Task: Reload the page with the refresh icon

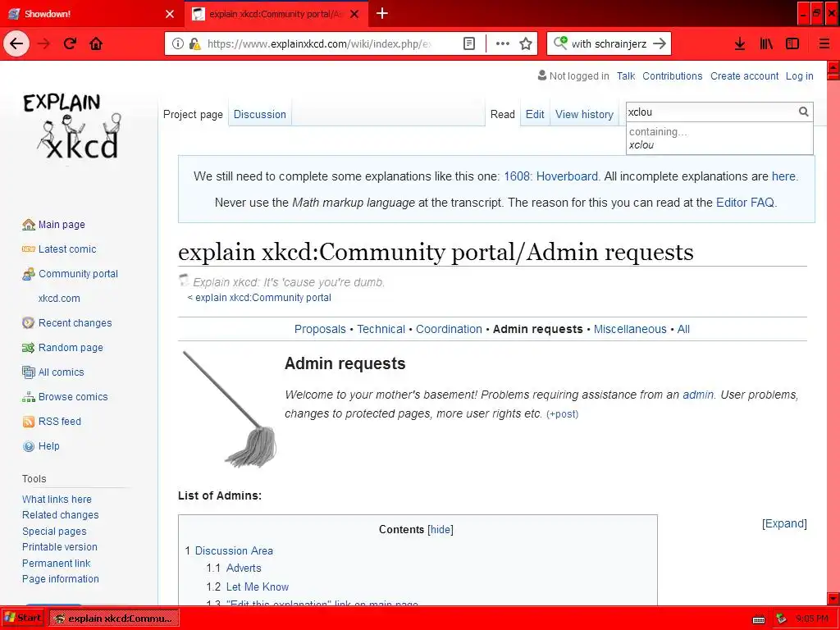Action: click(71, 43)
